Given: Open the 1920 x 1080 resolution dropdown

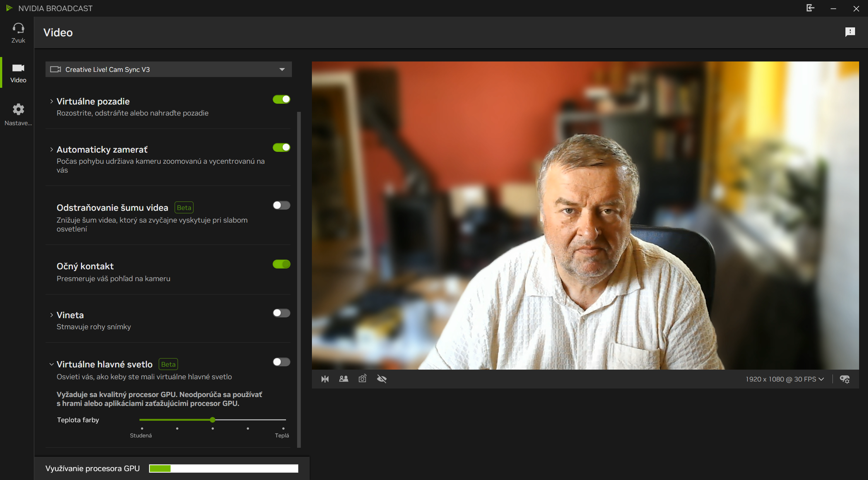Looking at the screenshot, I should (784, 379).
